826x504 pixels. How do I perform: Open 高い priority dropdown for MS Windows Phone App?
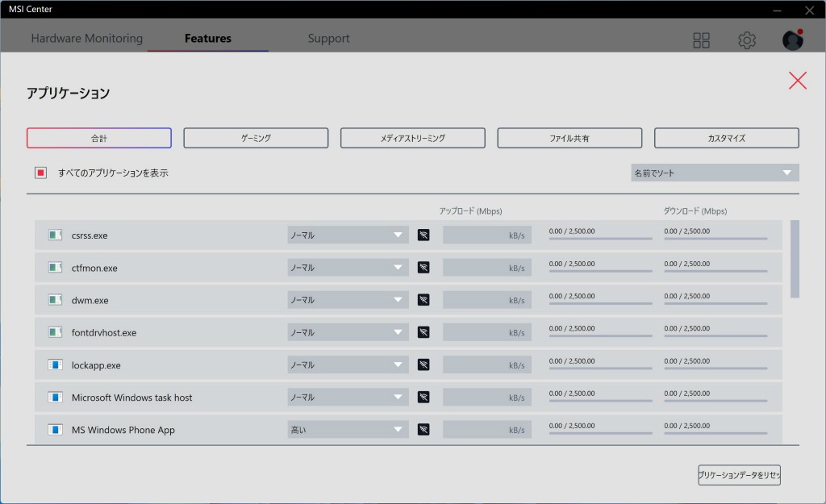pos(348,430)
